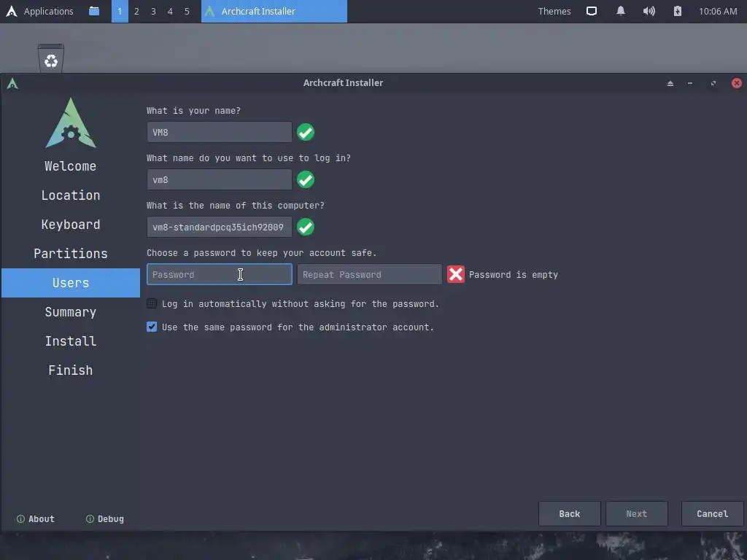747x560 pixels.
Task: Click 'Choose a password' label text
Action: (262, 253)
